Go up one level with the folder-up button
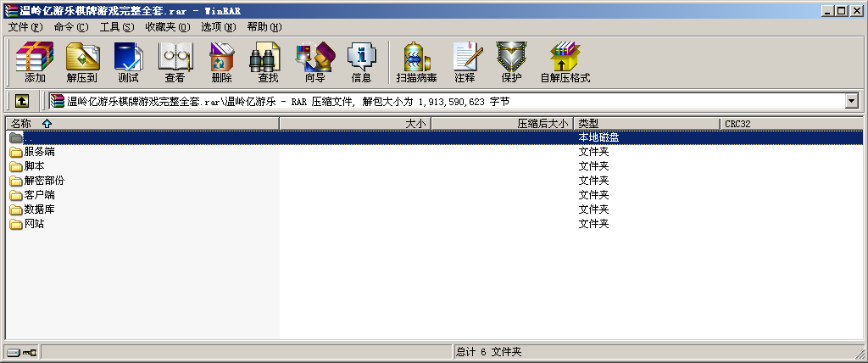 click(x=21, y=102)
